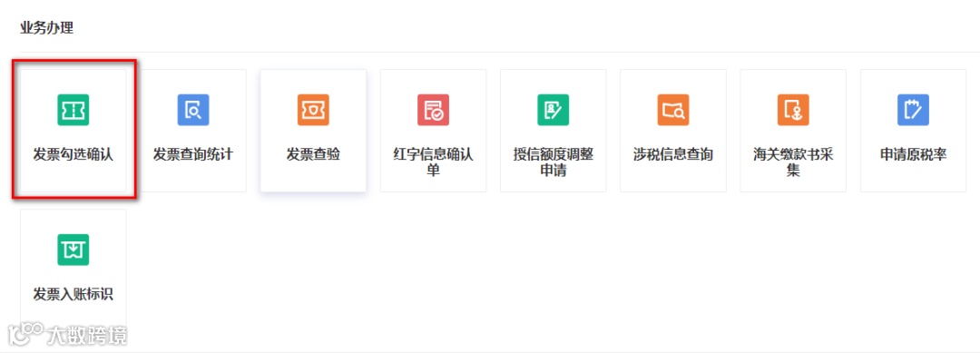Open the 红字信息确认单 red icon

click(x=433, y=110)
